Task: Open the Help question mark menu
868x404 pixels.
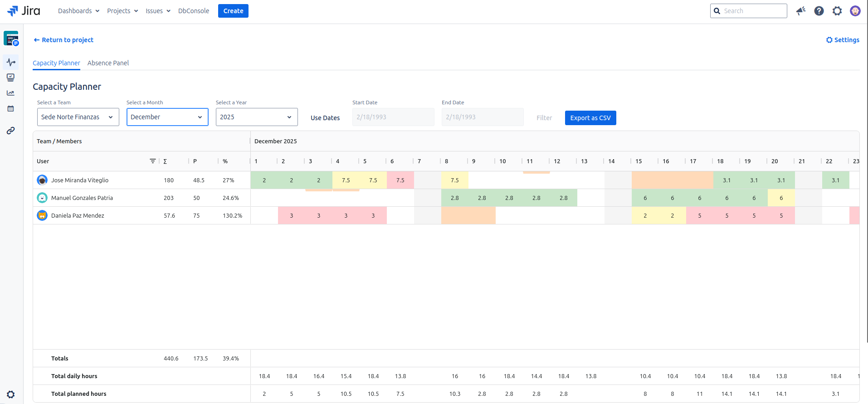Action: (819, 11)
